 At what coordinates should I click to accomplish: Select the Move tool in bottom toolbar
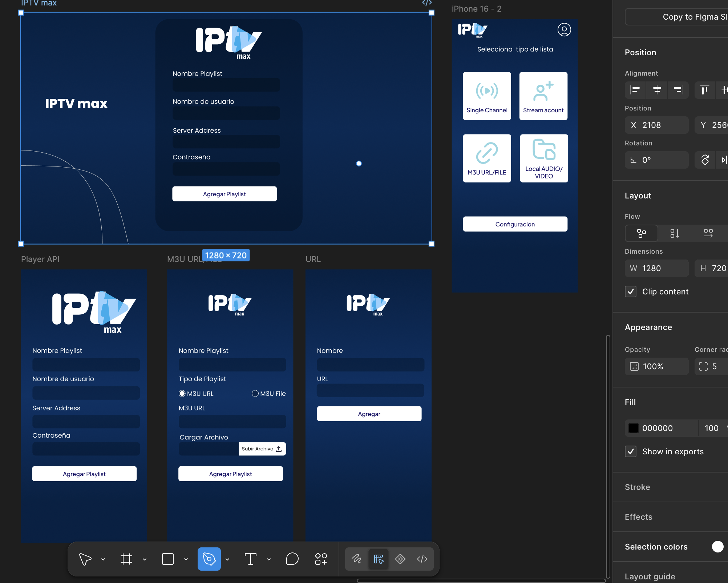click(x=85, y=559)
